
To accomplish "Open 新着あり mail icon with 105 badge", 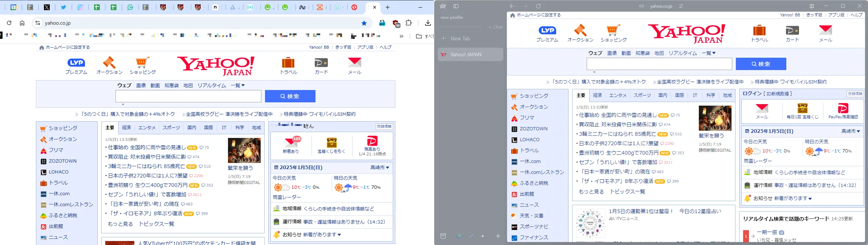I will [291, 145].
